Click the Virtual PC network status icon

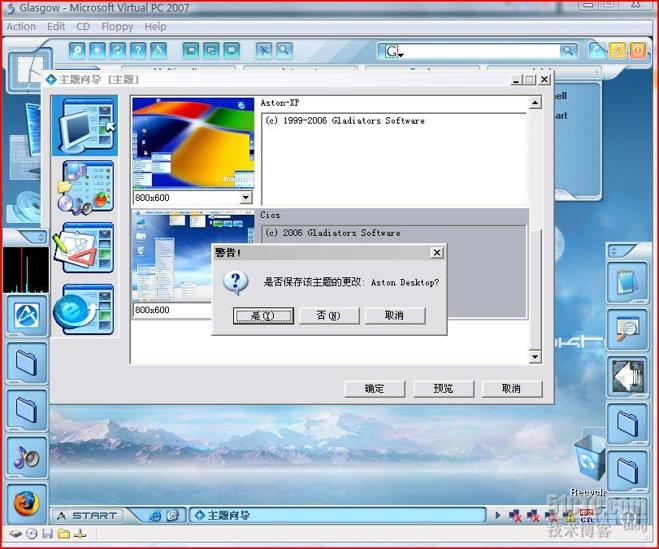click(x=80, y=534)
